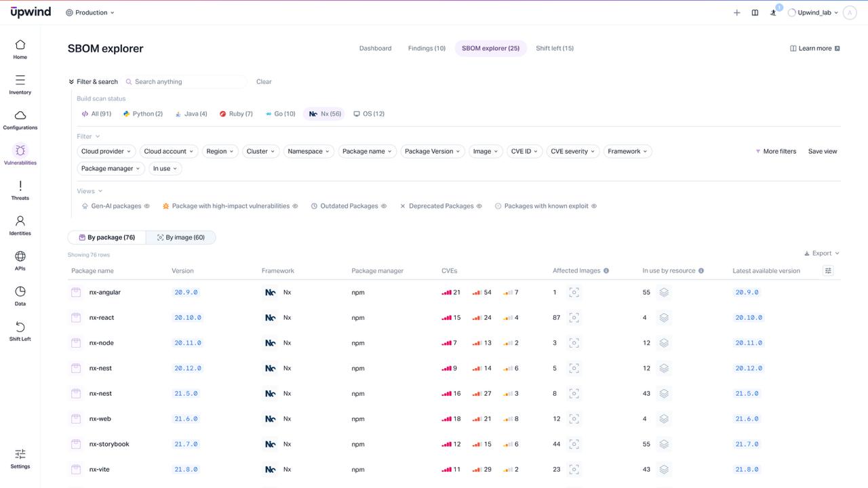Click package icon of nx-vite row
This screenshot has height=488, width=868.
point(77,469)
